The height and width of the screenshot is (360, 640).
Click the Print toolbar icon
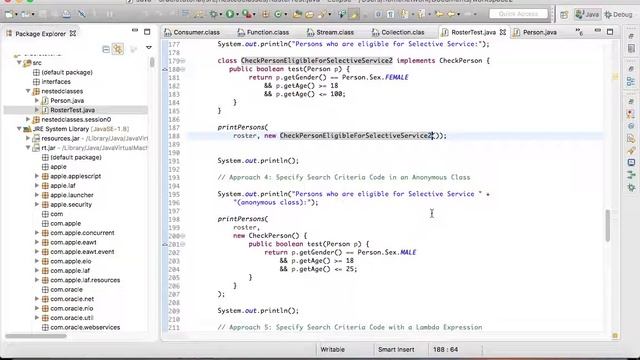point(66,14)
